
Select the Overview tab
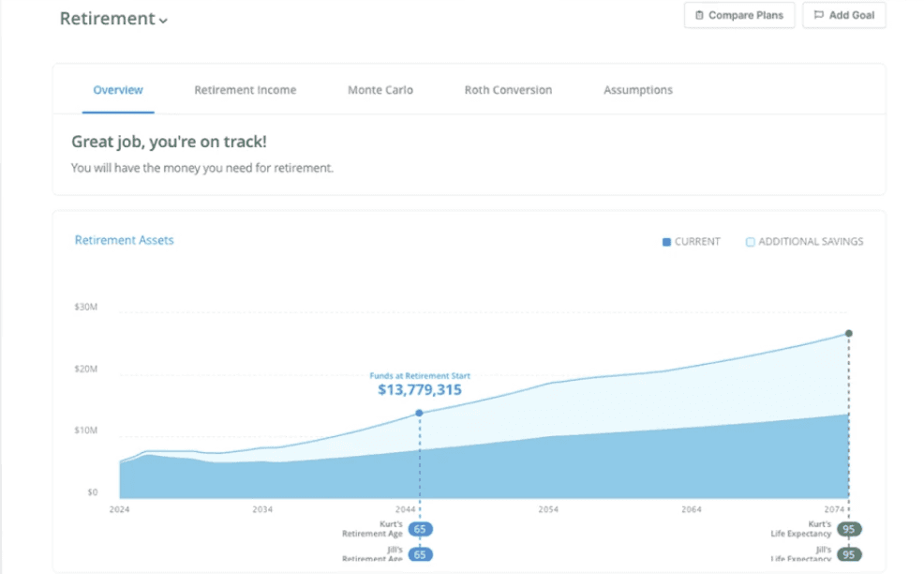[118, 90]
